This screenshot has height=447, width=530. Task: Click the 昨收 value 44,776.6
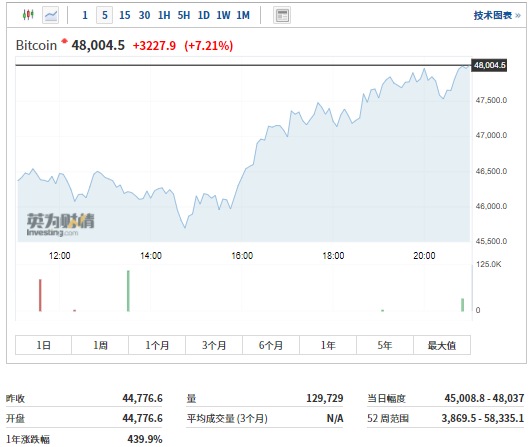pyautogui.click(x=142, y=398)
